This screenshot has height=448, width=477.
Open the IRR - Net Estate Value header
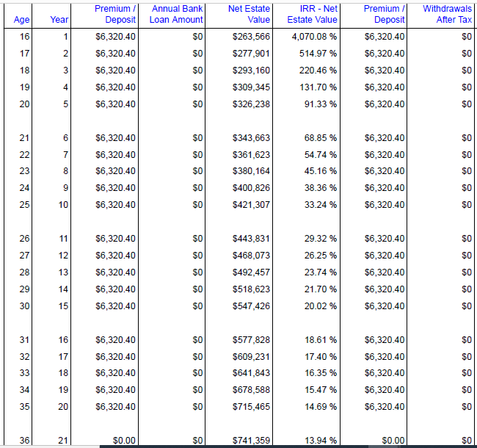click(x=312, y=14)
